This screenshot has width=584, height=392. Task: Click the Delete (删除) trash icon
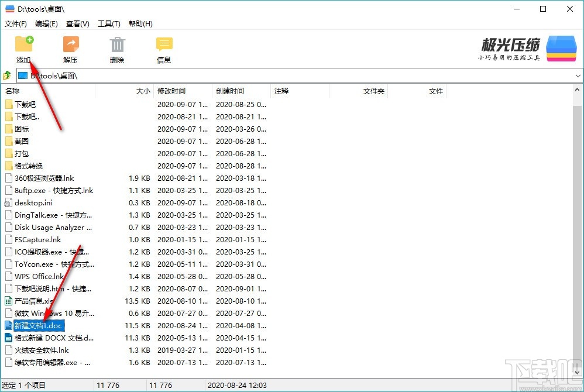coord(117,44)
